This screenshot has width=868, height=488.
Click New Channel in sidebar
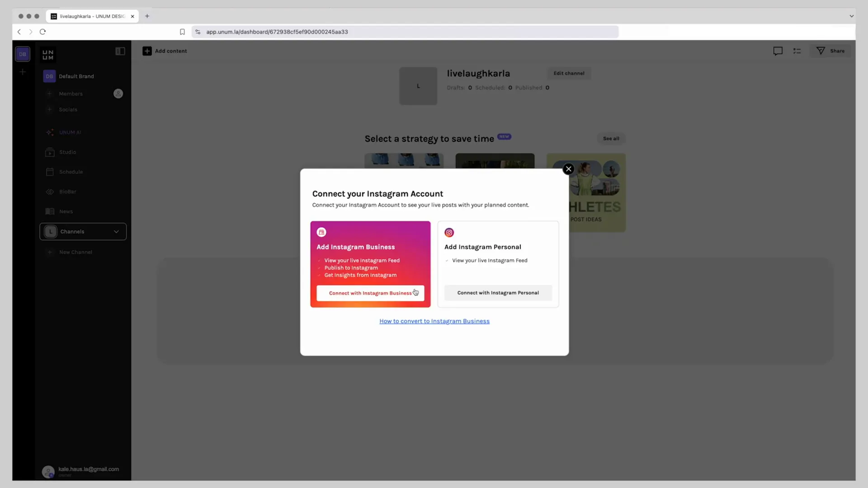(75, 253)
